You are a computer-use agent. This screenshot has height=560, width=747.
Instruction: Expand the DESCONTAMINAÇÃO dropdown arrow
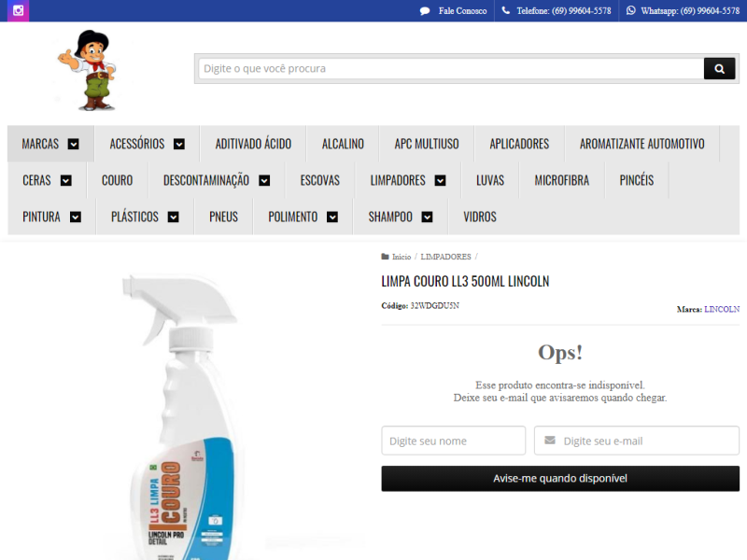[x=264, y=180]
